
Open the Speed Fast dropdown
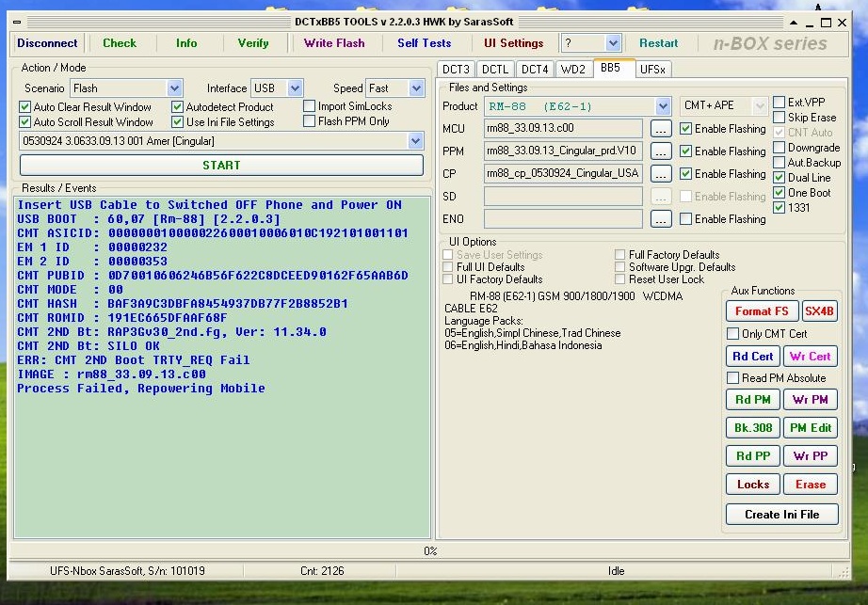coord(416,88)
